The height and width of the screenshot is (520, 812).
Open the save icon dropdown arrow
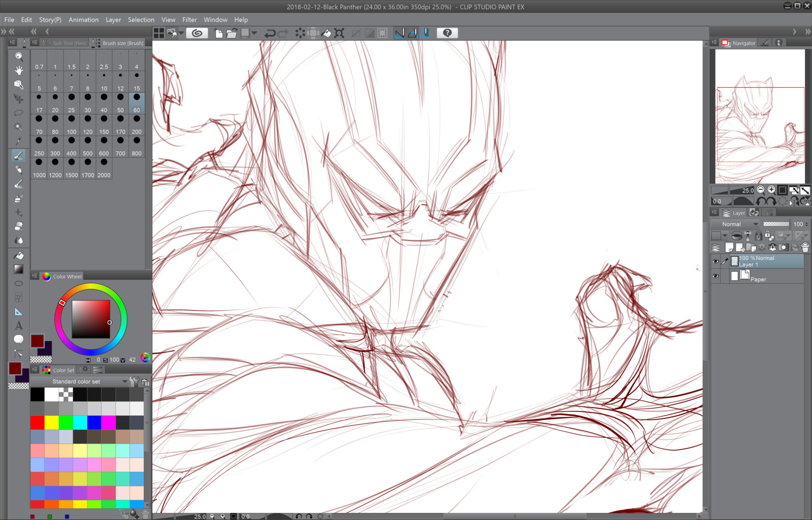[254, 34]
